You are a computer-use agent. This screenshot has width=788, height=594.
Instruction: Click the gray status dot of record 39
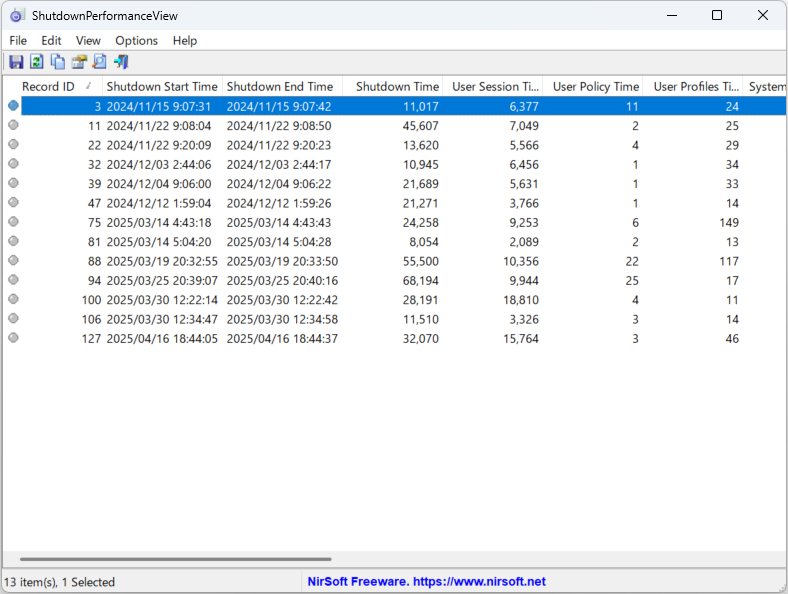tap(14, 183)
